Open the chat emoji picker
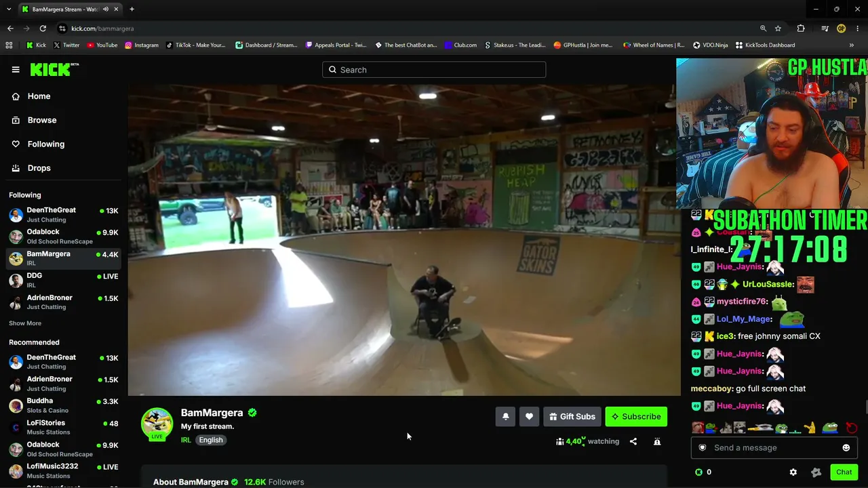The image size is (868, 488). pos(846,447)
